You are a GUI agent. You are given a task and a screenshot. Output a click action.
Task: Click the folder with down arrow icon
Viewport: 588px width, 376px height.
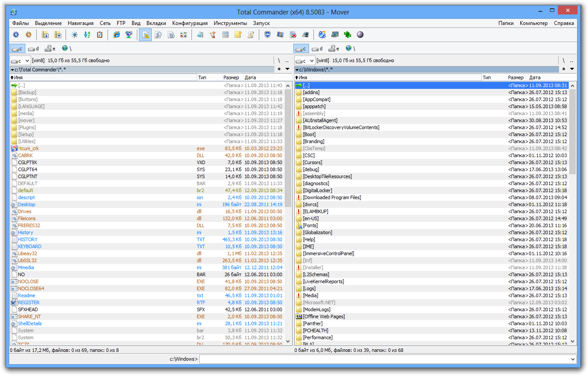click(x=45, y=35)
